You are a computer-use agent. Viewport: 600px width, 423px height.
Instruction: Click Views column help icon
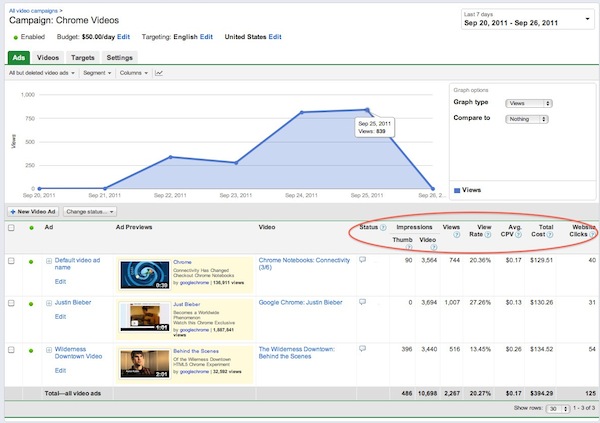[x=457, y=235]
